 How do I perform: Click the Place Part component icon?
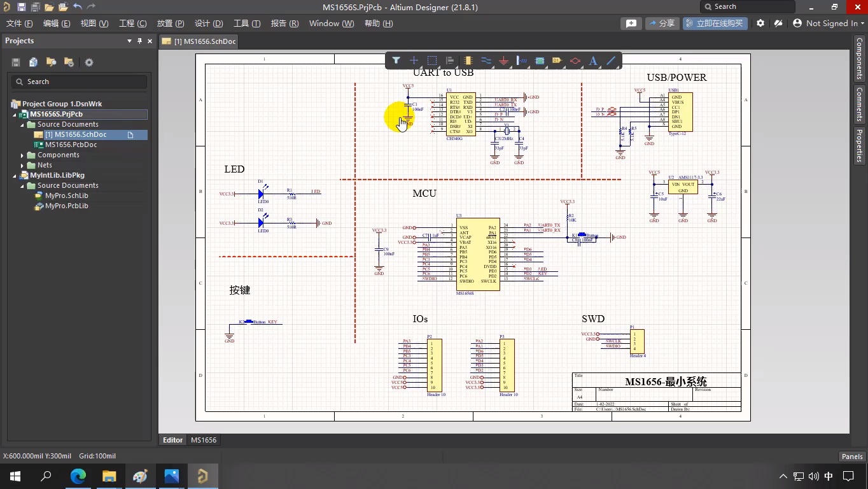click(468, 60)
